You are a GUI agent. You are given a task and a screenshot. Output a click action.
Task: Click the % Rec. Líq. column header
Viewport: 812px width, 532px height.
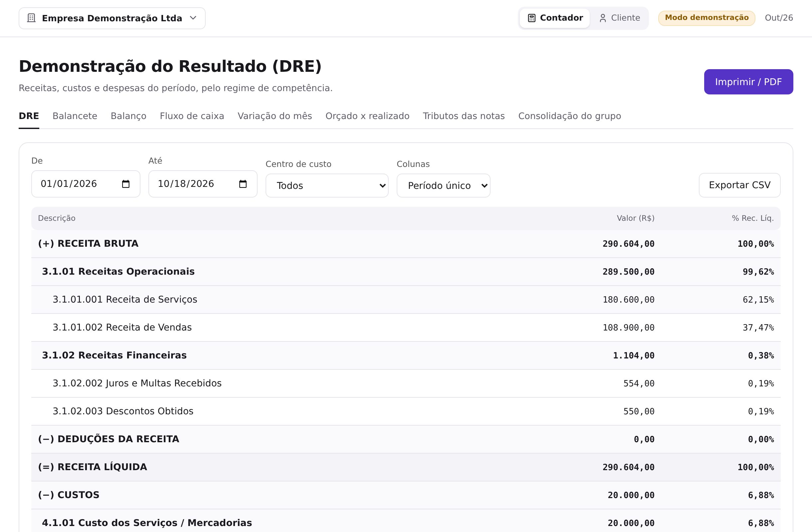[753, 218]
